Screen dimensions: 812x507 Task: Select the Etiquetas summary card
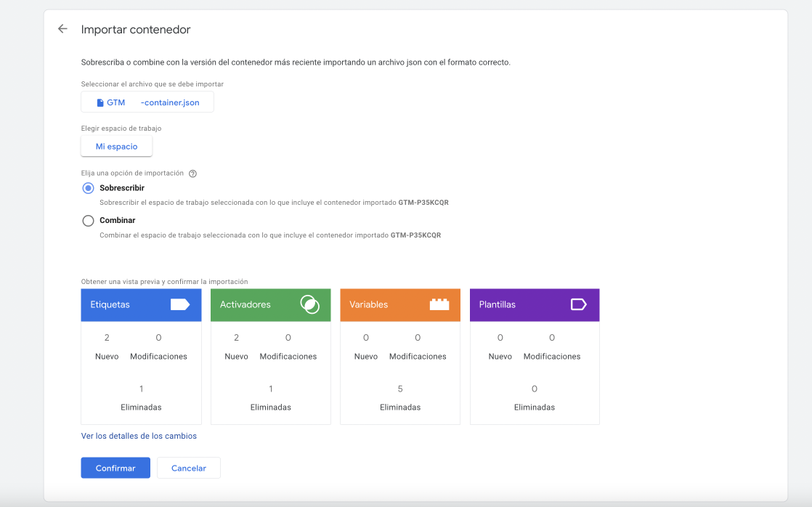141,356
